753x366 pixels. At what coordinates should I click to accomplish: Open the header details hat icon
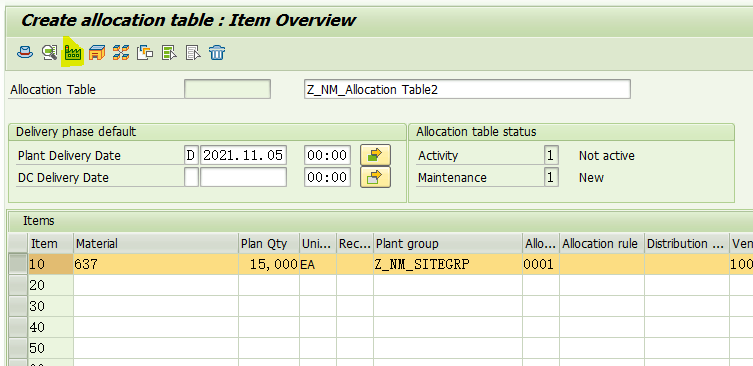pos(25,52)
